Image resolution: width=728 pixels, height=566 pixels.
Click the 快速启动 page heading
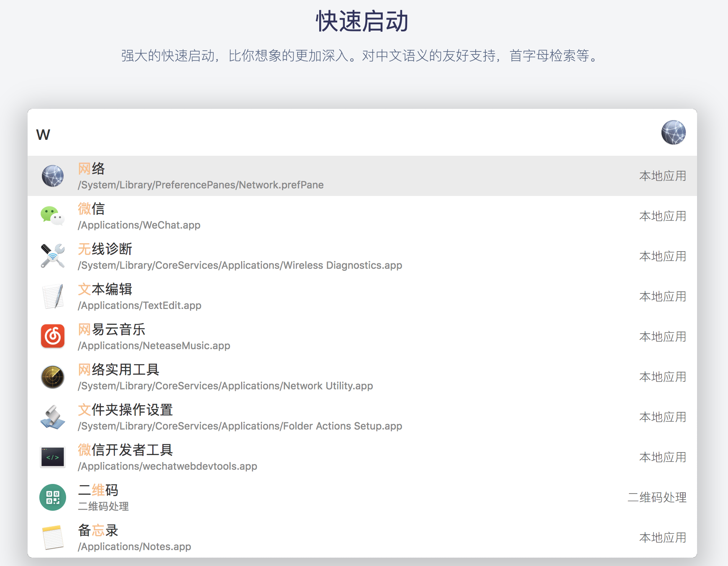pyautogui.click(x=362, y=21)
